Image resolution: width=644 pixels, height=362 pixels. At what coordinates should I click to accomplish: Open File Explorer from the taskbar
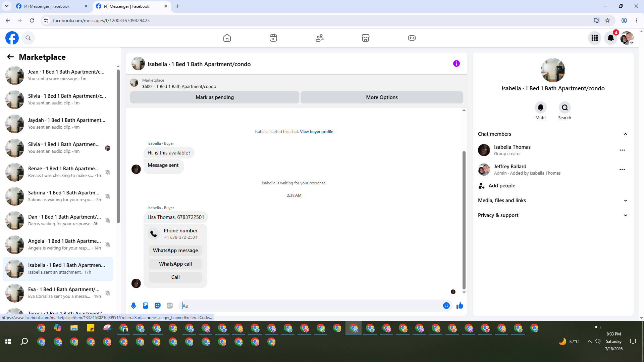coord(74,328)
